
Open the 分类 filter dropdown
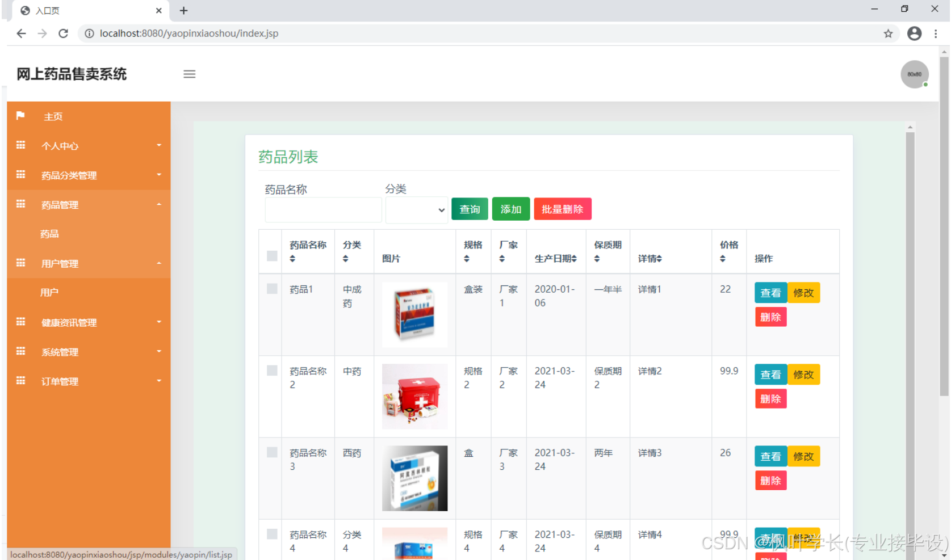(417, 210)
